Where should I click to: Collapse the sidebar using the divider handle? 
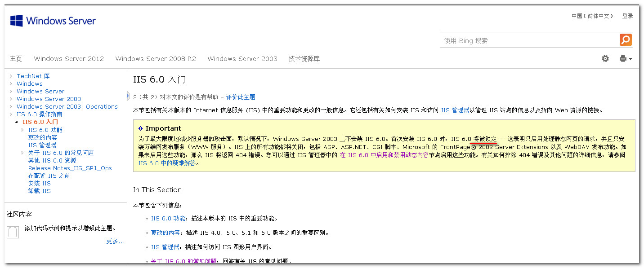tap(128, 95)
